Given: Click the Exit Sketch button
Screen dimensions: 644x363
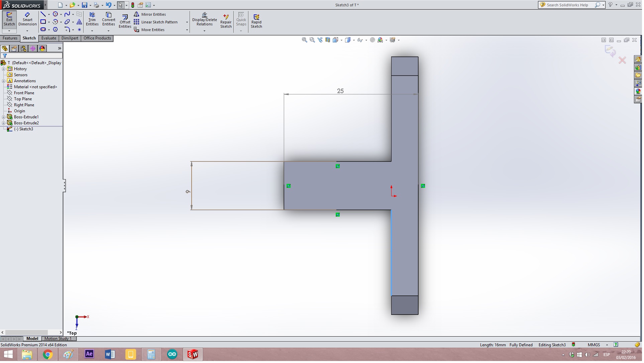Looking at the screenshot, I should tap(9, 19).
